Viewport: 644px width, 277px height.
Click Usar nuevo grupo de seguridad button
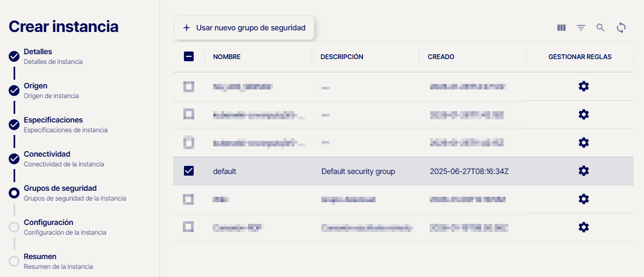point(244,28)
